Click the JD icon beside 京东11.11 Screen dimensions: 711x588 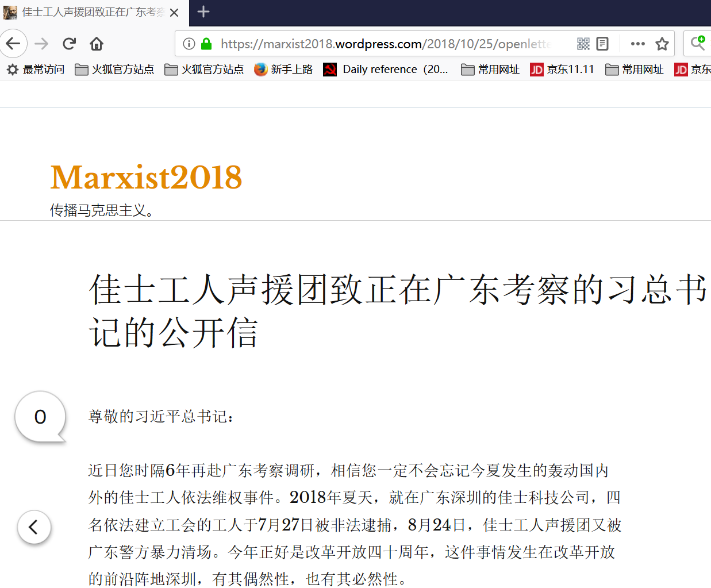pyautogui.click(x=537, y=70)
